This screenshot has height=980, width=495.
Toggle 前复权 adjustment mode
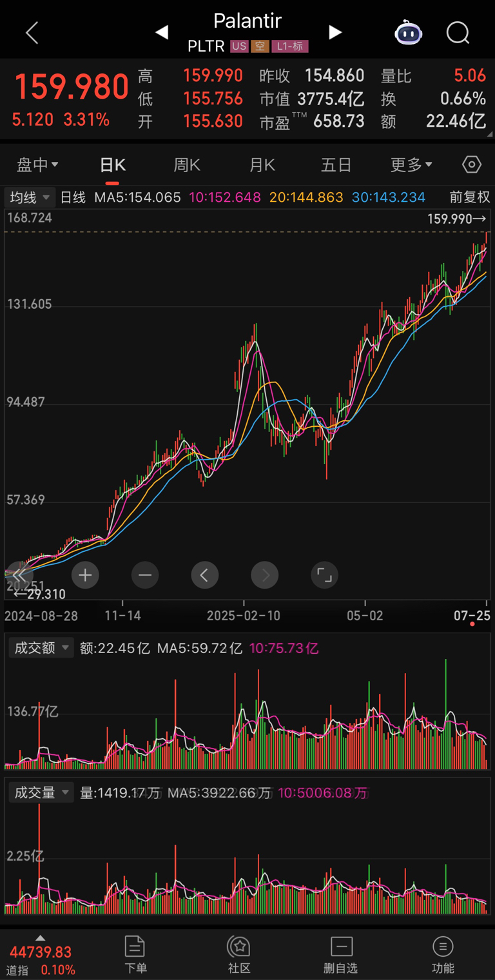[x=470, y=197]
